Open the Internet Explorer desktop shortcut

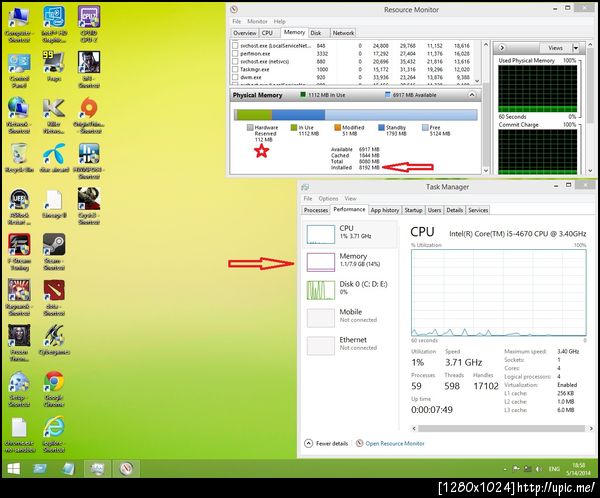tap(54, 434)
